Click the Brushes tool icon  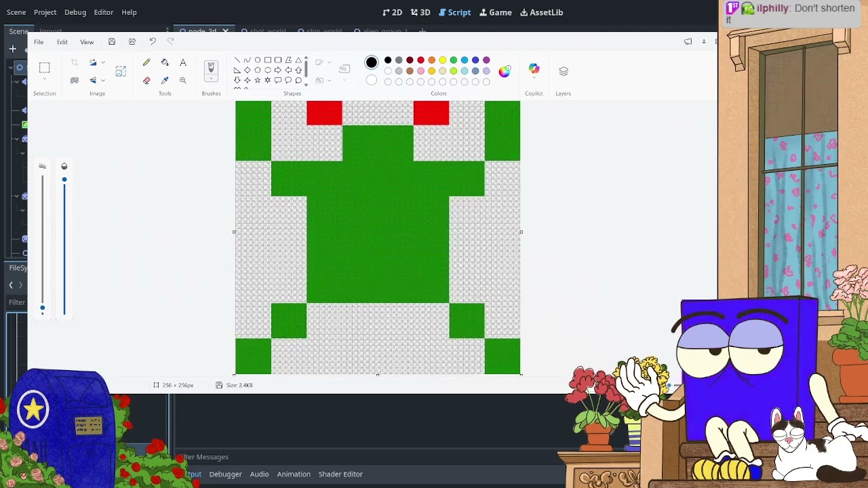pyautogui.click(x=211, y=67)
